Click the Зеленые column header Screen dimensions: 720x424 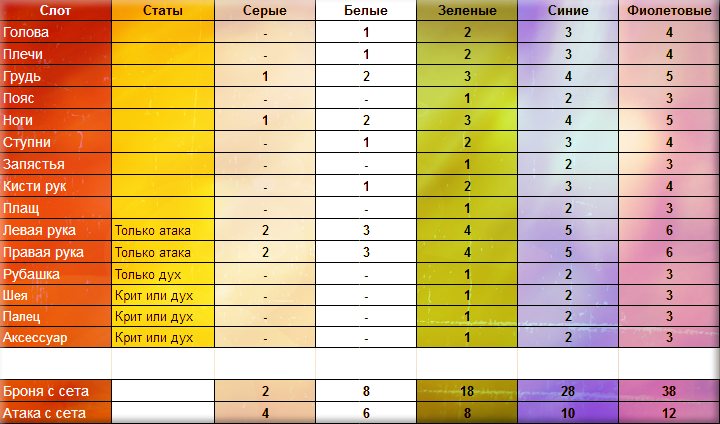point(467,10)
